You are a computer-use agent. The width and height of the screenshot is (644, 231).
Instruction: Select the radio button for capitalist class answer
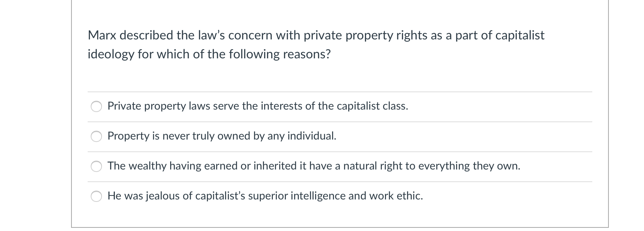coord(96,106)
